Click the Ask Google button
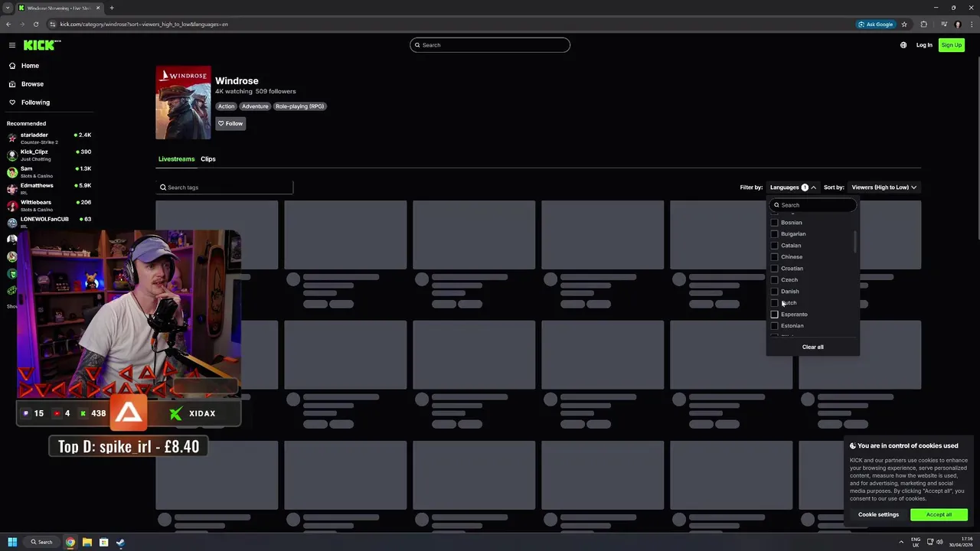Viewport: 980px width, 551px height. coord(876,24)
